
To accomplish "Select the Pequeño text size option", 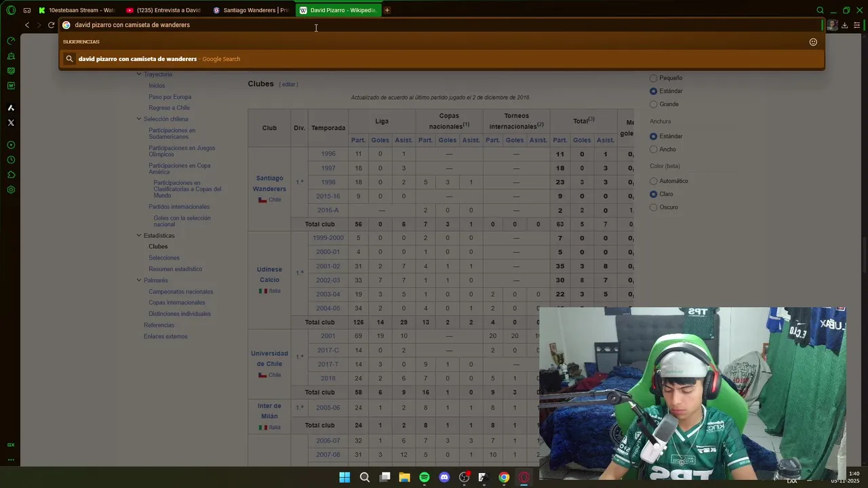I will [x=654, y=78].
